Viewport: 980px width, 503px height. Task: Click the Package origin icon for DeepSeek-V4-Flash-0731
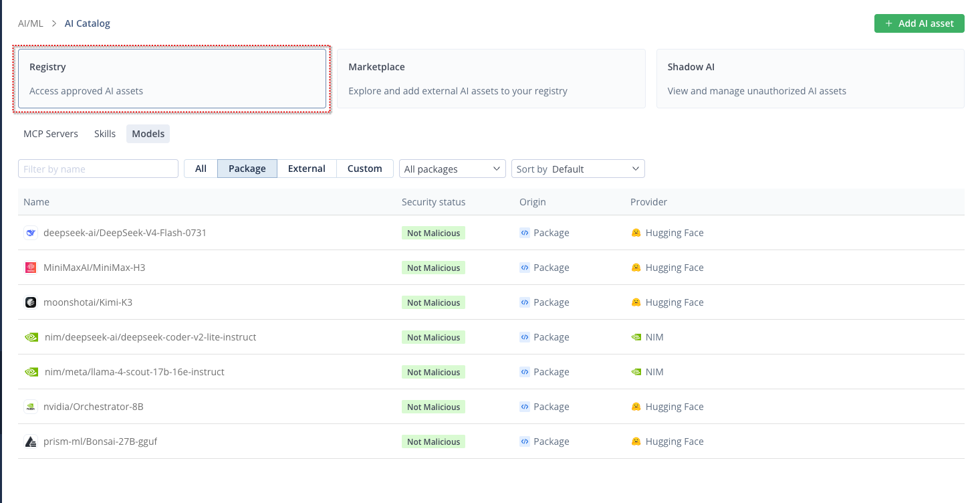tap(525, 233)
